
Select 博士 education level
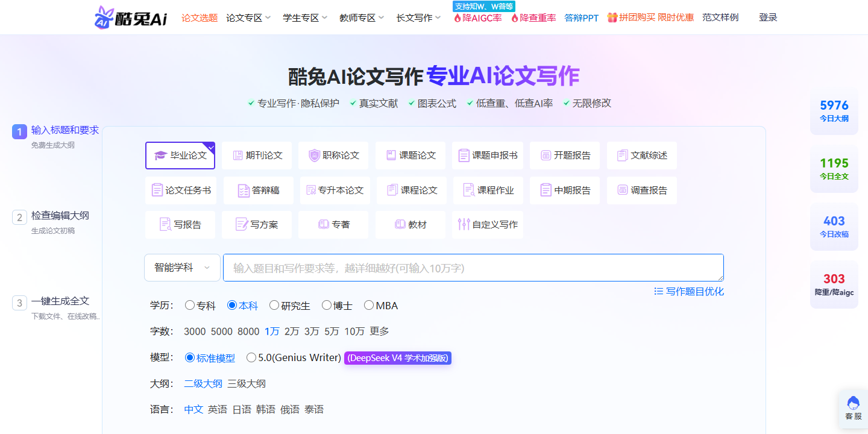pyautogui.click(x=327, y=305)
